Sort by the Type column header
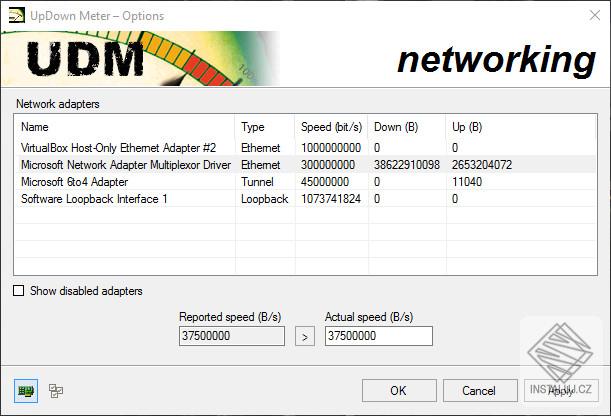The width and height of the screenshot is (611, 416). click(x=265, y=127)
